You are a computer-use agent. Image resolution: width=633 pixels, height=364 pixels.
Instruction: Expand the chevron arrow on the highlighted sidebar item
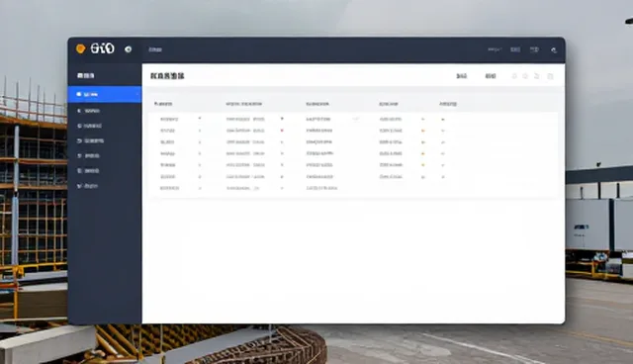pyautogui.click(x=137, y=94)
